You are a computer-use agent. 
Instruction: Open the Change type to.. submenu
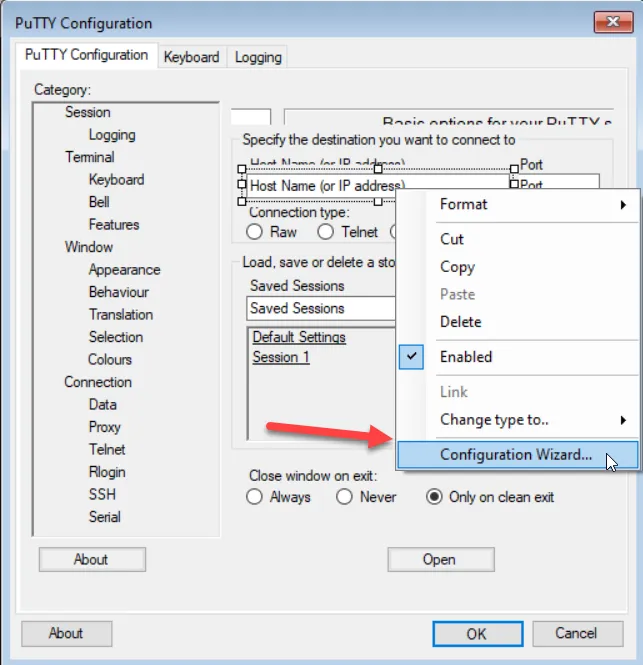(x=518, y=420)
